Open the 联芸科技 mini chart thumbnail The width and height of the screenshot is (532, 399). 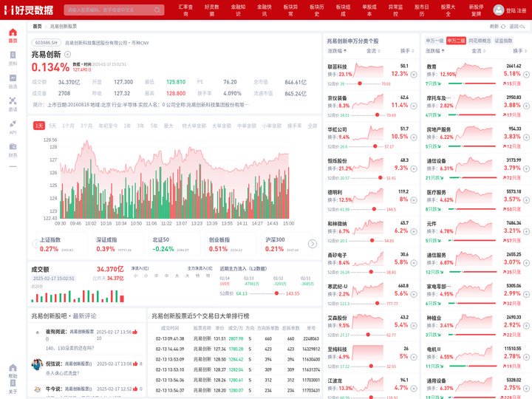pyautogui.click(x=368, y=70)
